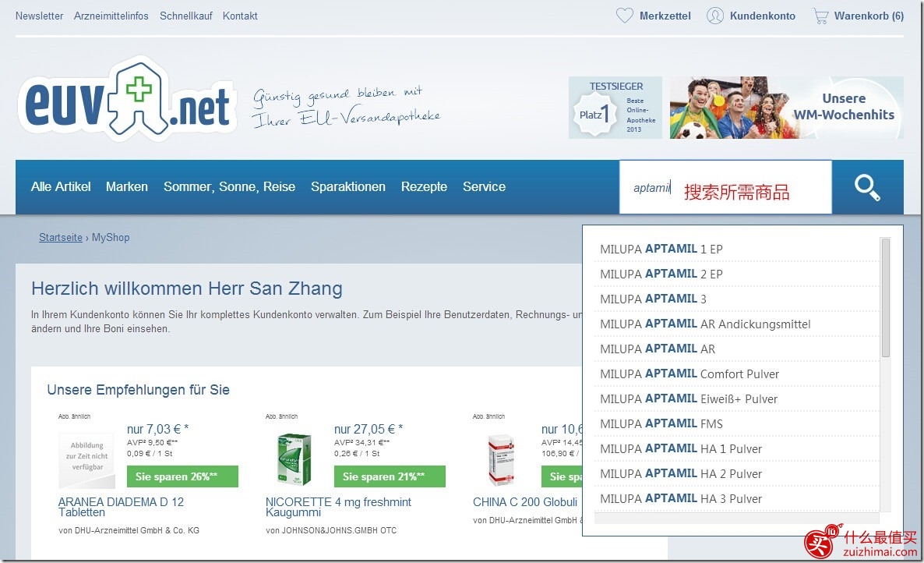Choose the plain MILUPA APTAMIL AR suggestion

pos(736,349)
